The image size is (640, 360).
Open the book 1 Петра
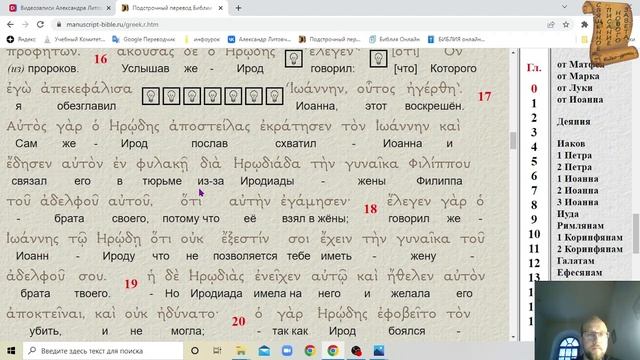(574, 156)
